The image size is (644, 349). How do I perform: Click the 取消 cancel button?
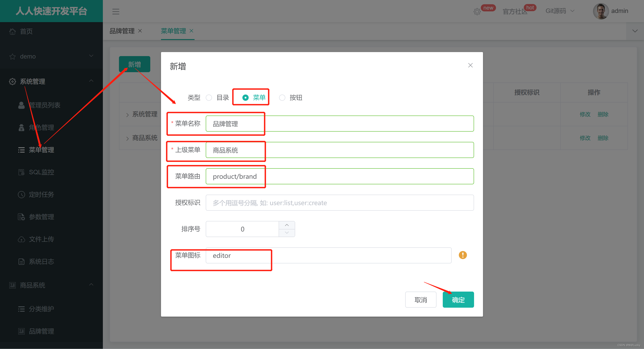[420, 300]
